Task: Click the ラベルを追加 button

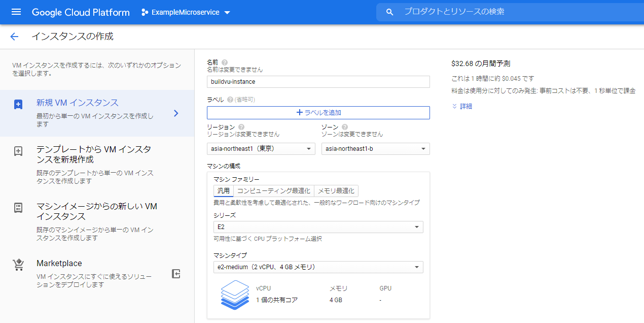Action: click(318, 113)
